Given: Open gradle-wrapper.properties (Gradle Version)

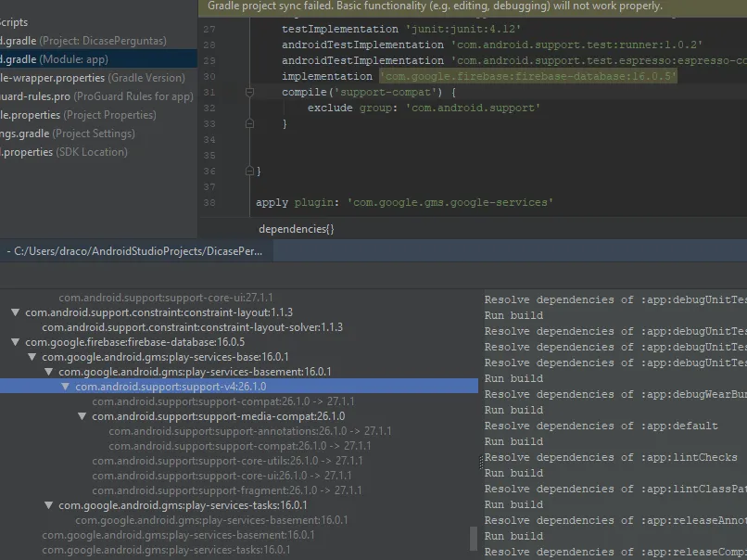Looking at the screenshot, I should [93, 78].
